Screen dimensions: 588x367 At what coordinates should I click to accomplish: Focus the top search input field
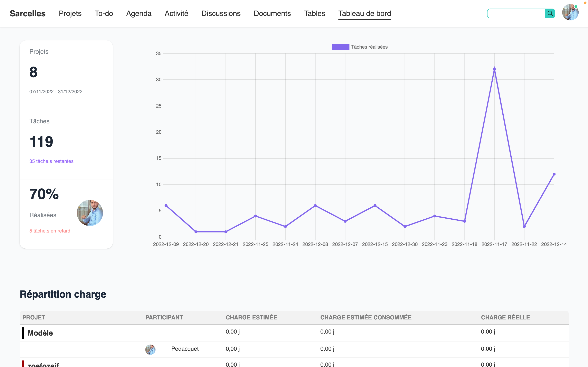click(516, 14)
